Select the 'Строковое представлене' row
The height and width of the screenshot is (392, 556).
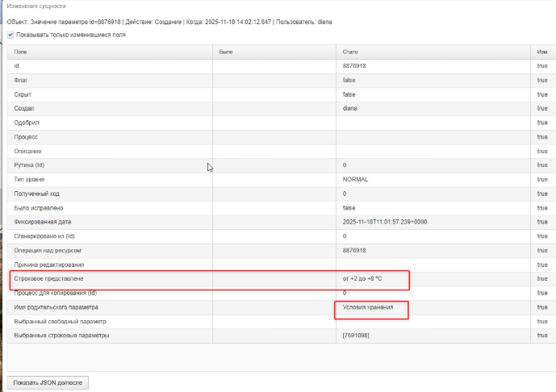282,279
